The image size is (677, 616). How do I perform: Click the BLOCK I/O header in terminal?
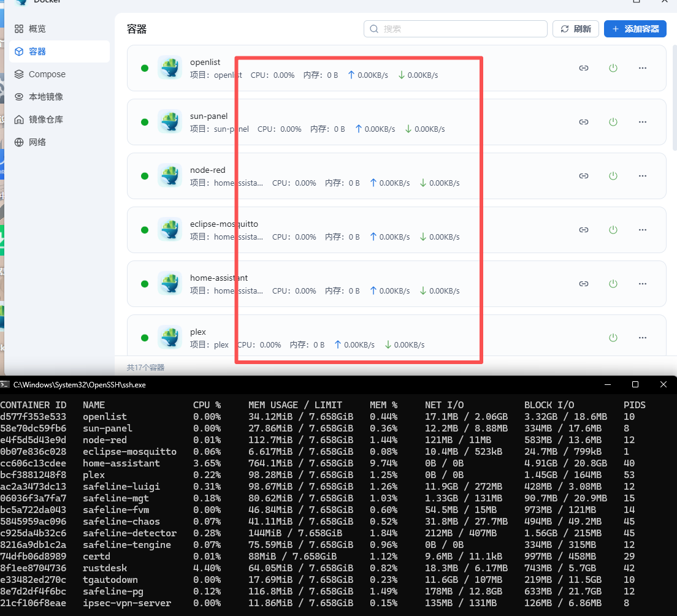click(549, 405)
